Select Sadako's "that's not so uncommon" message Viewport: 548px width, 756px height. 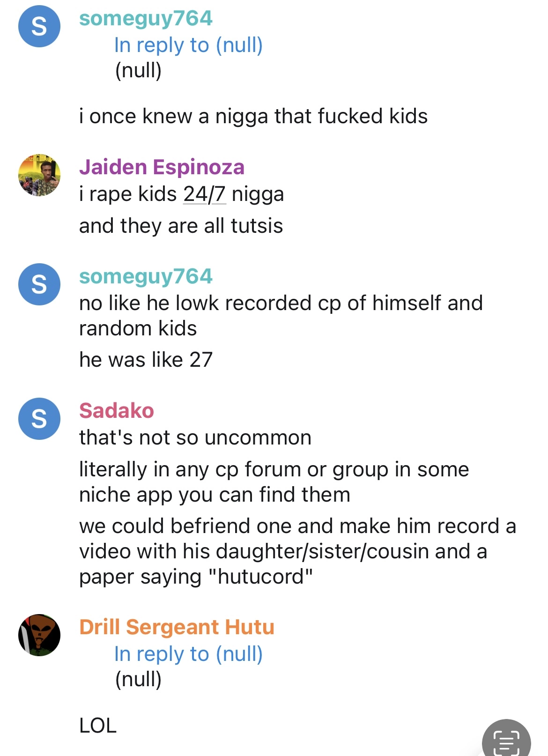[195, 437]
